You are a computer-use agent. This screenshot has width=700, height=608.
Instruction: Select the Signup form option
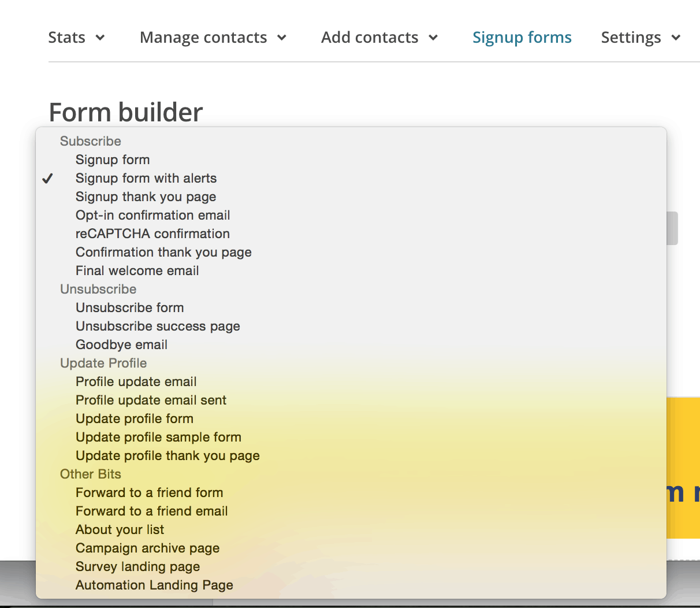point(113,160)
